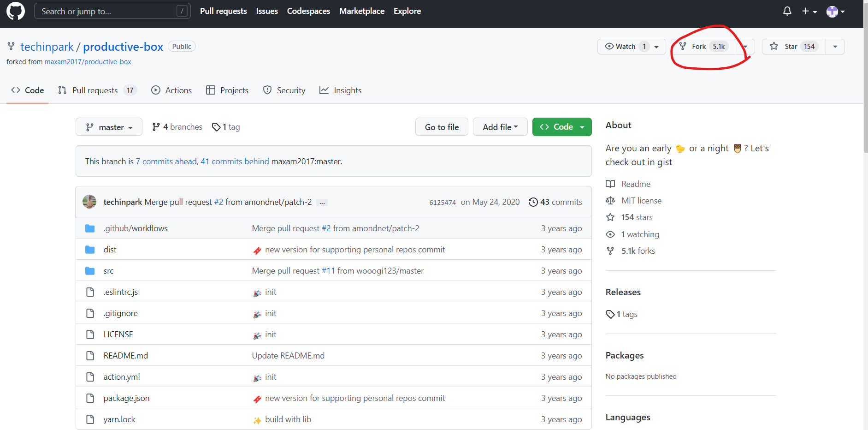Image resolution: width=868 pixels, height=430 pixels.
Task: Go to Codespaces in top navigation
Action: point(308,11)
